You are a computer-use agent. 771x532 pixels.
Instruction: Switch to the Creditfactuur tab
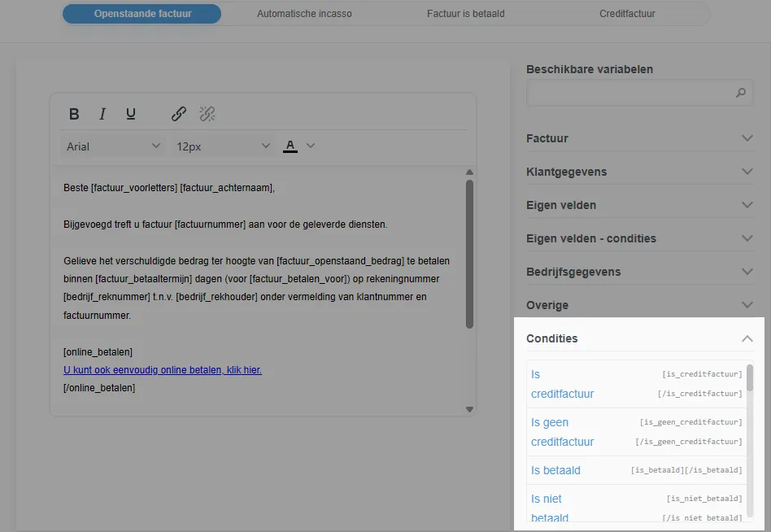click(627, 14)
